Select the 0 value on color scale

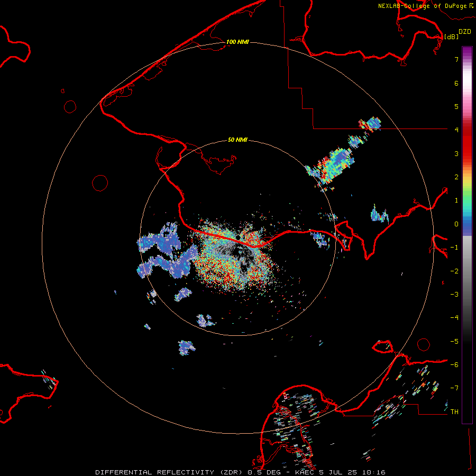[x=456, y=224]
